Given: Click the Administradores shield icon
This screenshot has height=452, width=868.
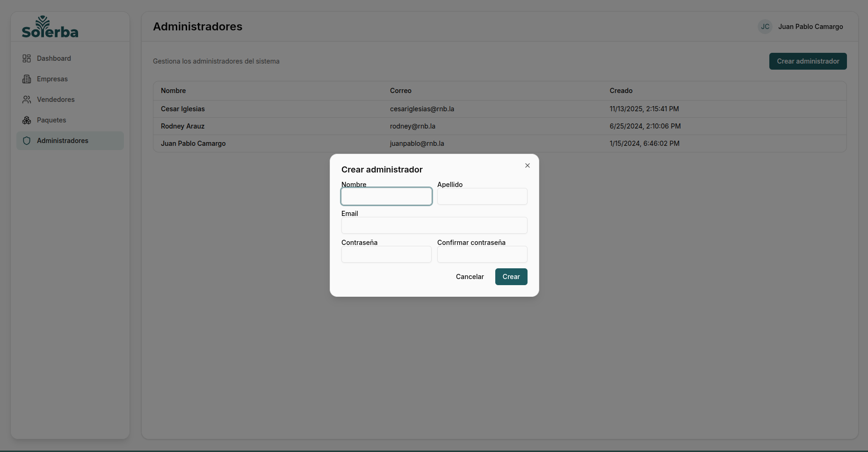Looking at the screenshot, I should [x=27, y=141].
